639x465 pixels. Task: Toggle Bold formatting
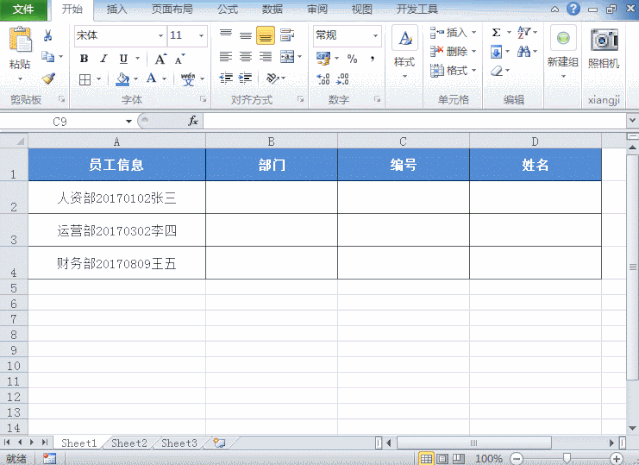84,59
